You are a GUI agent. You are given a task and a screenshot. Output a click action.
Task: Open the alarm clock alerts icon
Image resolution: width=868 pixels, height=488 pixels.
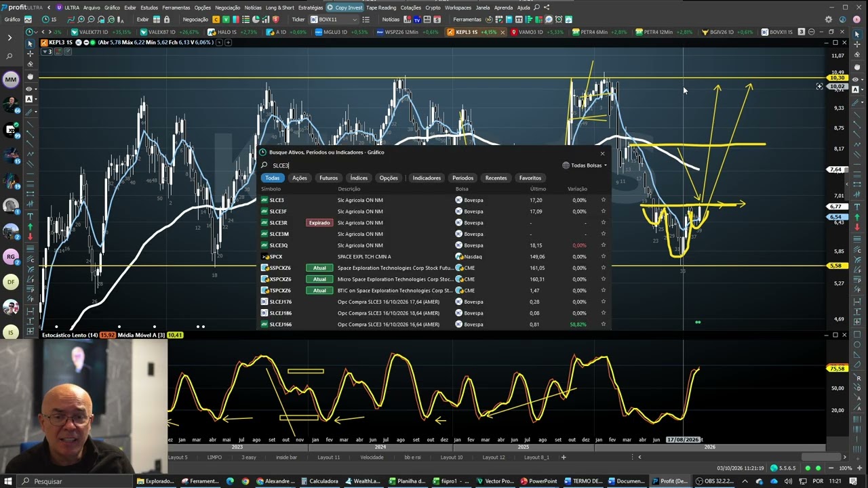point(559,20)
